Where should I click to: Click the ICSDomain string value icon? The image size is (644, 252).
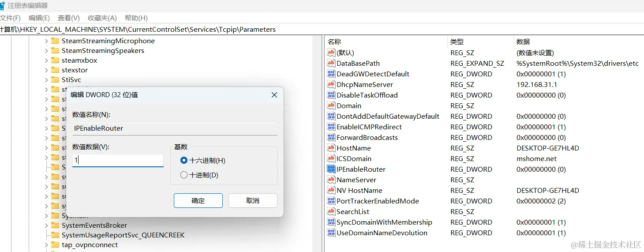click(331, 158)
